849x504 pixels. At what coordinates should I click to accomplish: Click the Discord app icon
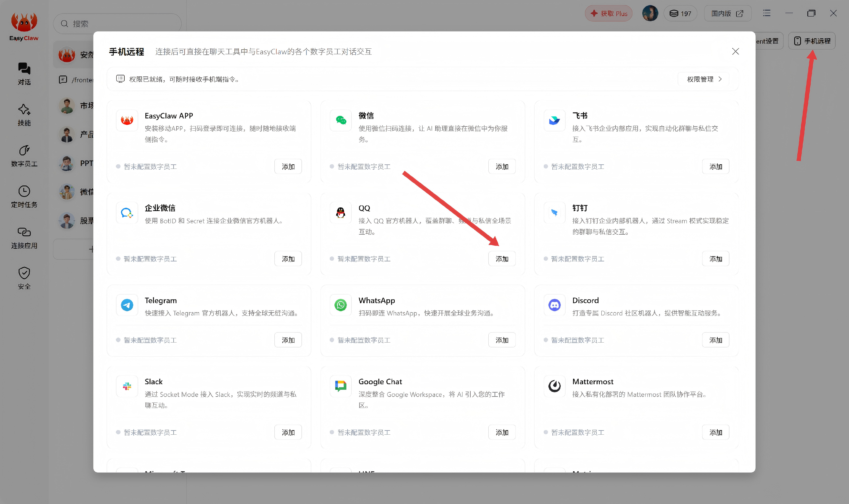tap(554, 305)
